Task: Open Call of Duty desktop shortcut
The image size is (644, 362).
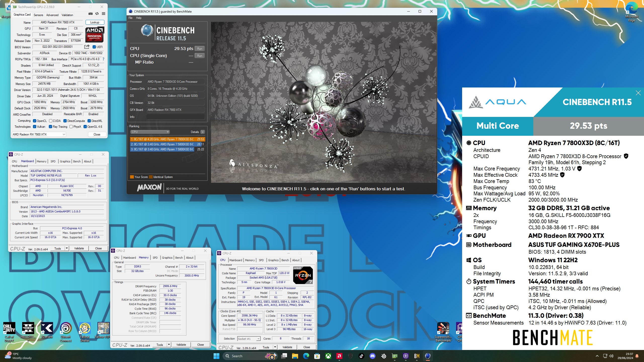Action: (x=9, y=332)
